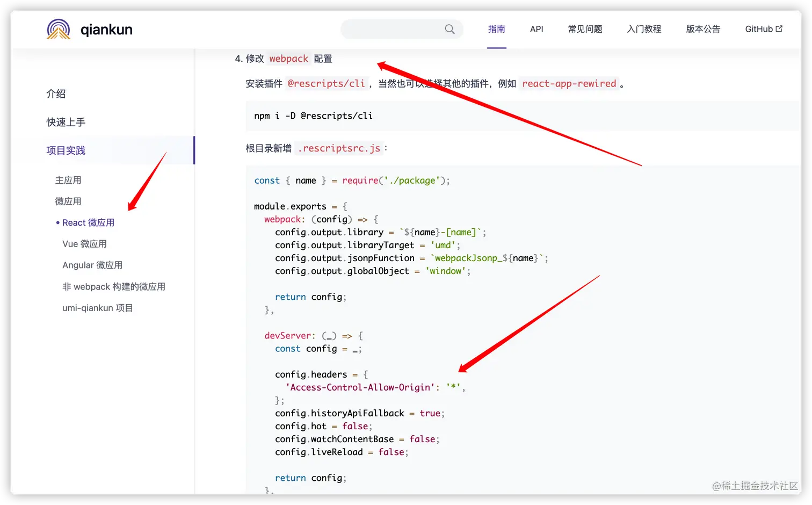Click the GitHub external link icon
This screenshot has height=505, width=812.
point(779,29)
